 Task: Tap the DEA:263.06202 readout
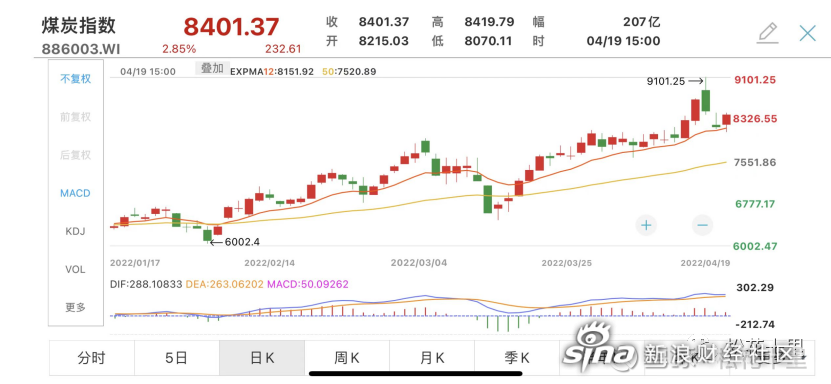[x=225, y=284]
